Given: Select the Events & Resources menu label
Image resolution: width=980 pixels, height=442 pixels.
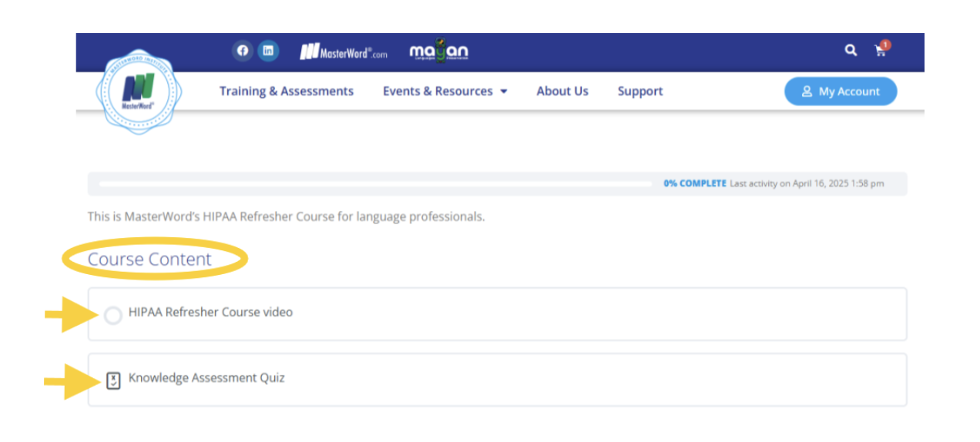Looking at the screenshot, I should [437, 91].
